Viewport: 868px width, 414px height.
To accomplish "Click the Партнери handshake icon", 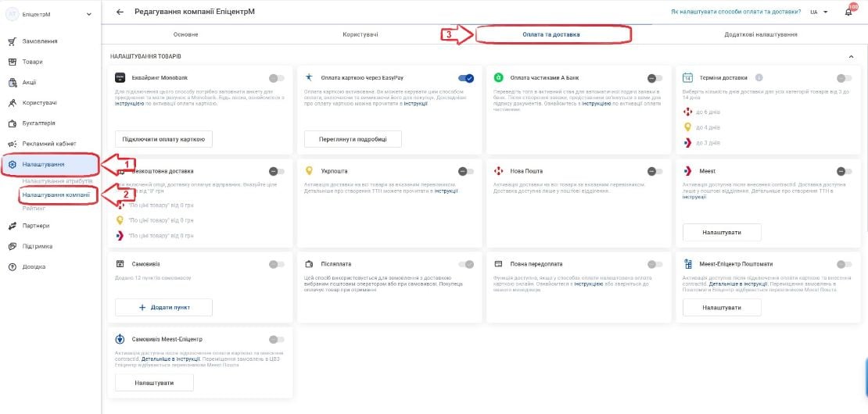I will click(13, 226).
